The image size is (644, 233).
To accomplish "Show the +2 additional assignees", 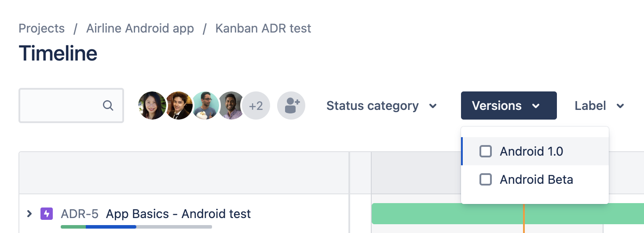I will [256, 106].
